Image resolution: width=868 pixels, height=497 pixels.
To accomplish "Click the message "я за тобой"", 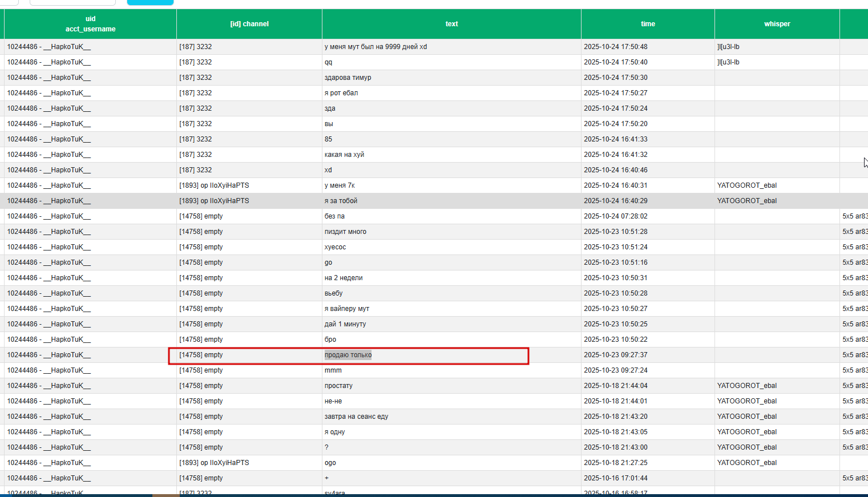I will [x=341, y=201].
